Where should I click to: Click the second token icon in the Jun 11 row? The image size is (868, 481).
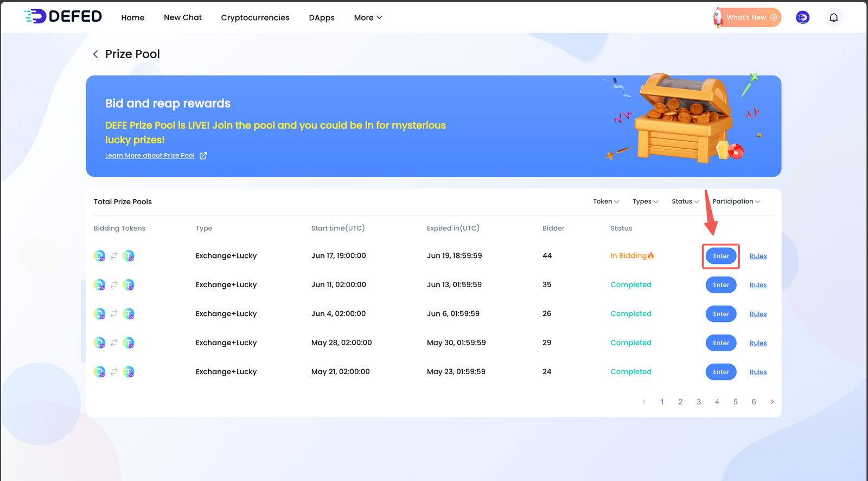129,284
